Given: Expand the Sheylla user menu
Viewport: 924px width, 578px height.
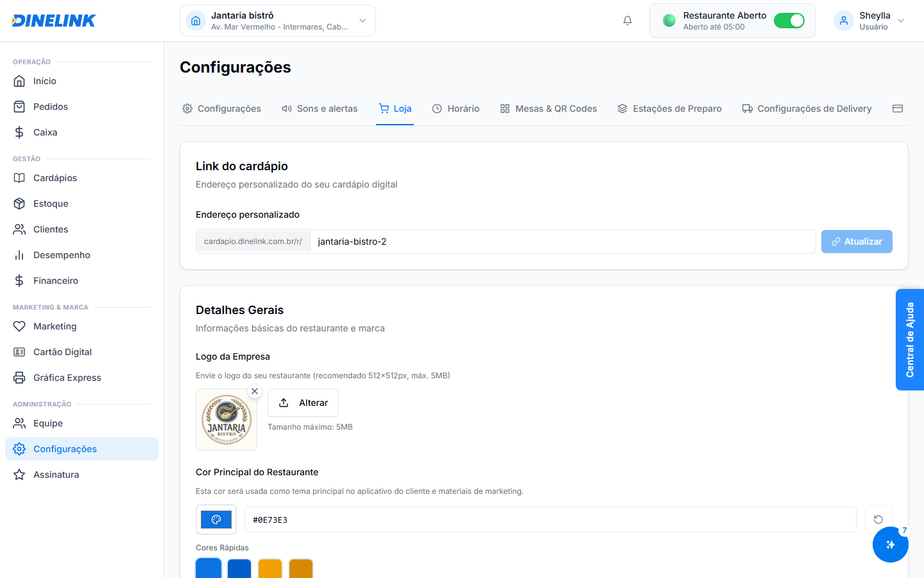Looking at the screenshot, I should click(x=869, y=21).
